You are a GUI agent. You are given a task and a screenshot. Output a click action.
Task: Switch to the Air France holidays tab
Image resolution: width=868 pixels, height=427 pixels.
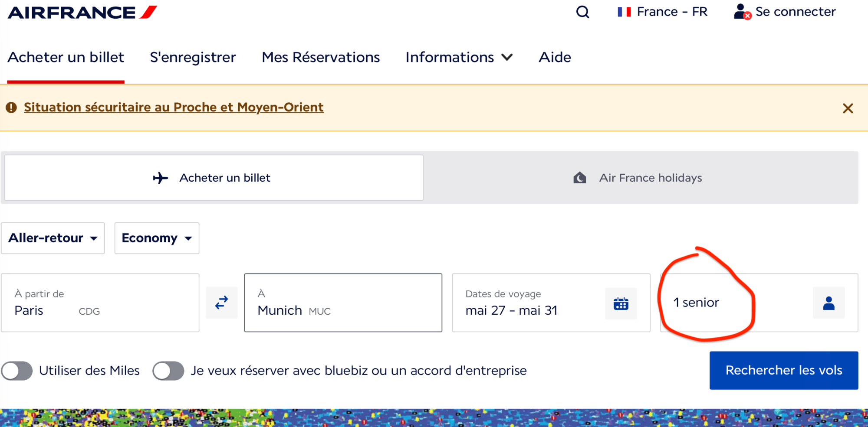pos(641,178)
